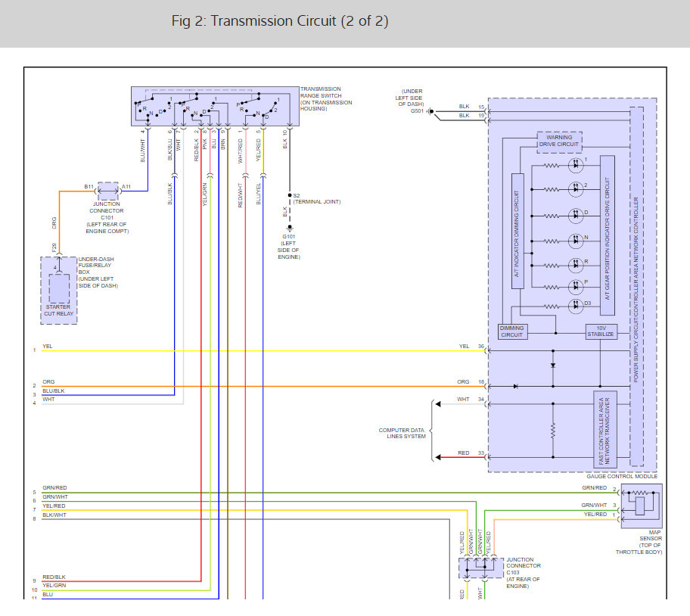Click the LED indicator symbol labeled D3
Image resolution: width=690 pixels, height=616 pixels.
point(576,306)
